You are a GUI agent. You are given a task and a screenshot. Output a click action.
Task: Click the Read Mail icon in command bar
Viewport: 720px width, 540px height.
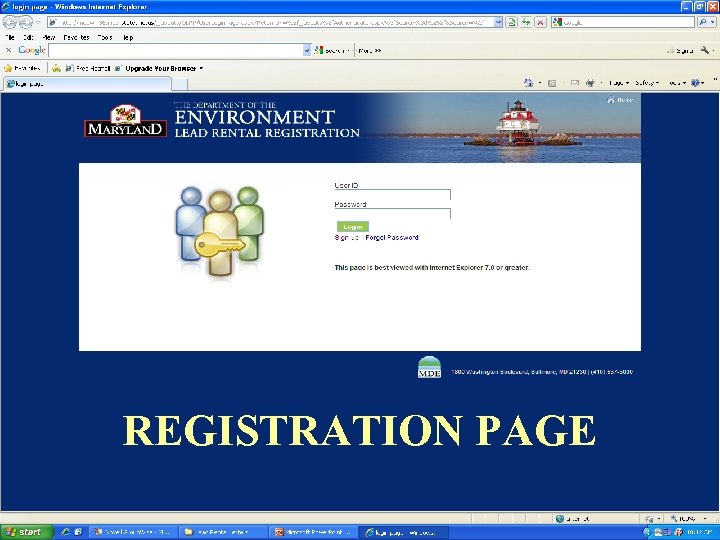pos(574,83)
